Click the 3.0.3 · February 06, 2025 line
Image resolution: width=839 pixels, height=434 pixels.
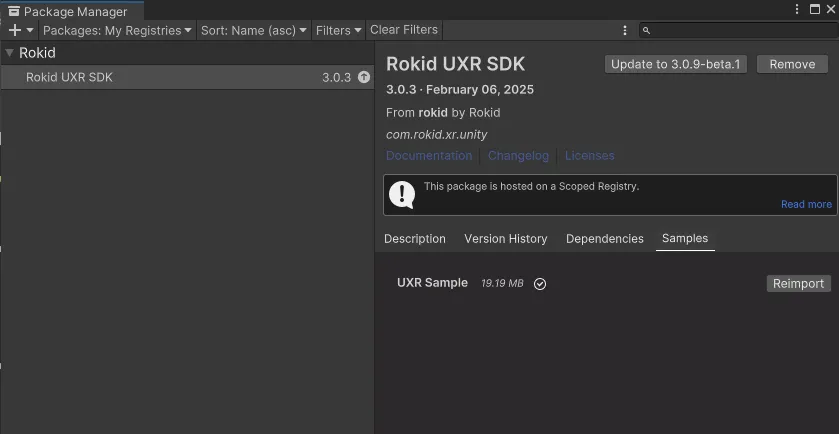click(x=460, y=89)
